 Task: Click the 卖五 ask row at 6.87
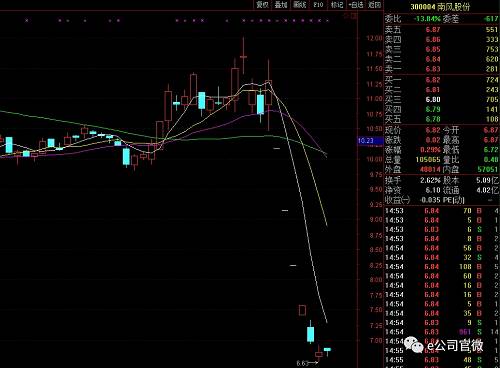442,30
